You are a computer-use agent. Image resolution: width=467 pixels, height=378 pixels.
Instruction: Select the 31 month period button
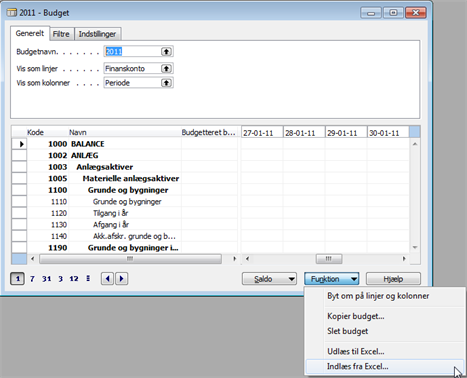tap(46, 279)
